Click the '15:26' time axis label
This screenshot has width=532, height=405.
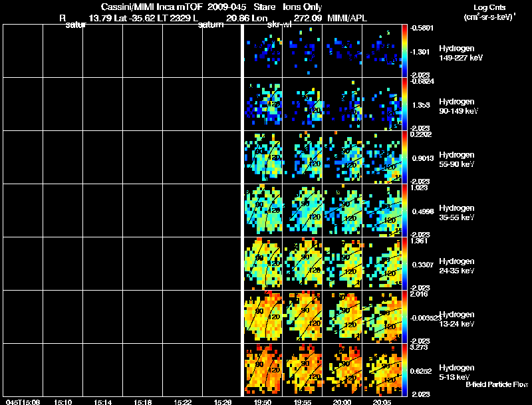(223, 402)
